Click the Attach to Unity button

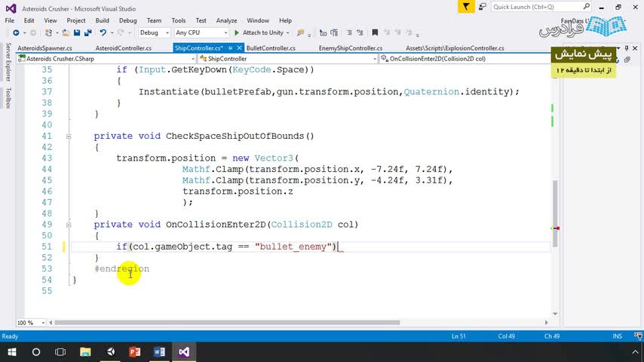[263, 32]
